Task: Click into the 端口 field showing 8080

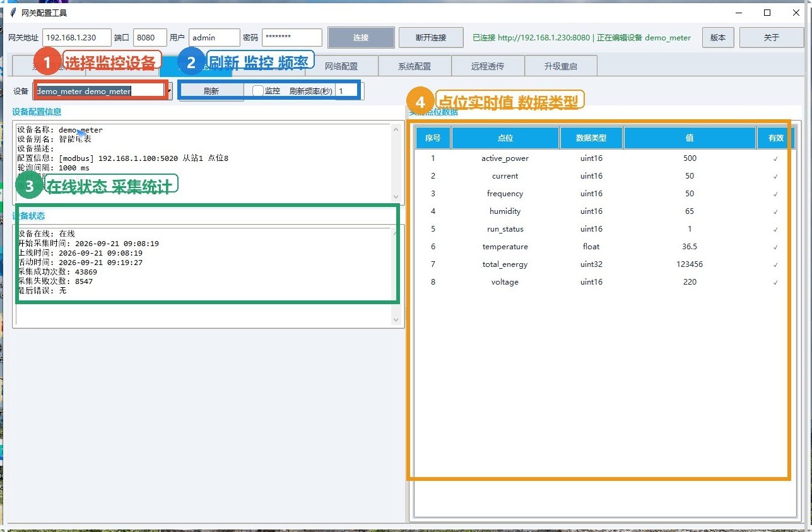Action: pyautogui.click(x=150, y=37)
